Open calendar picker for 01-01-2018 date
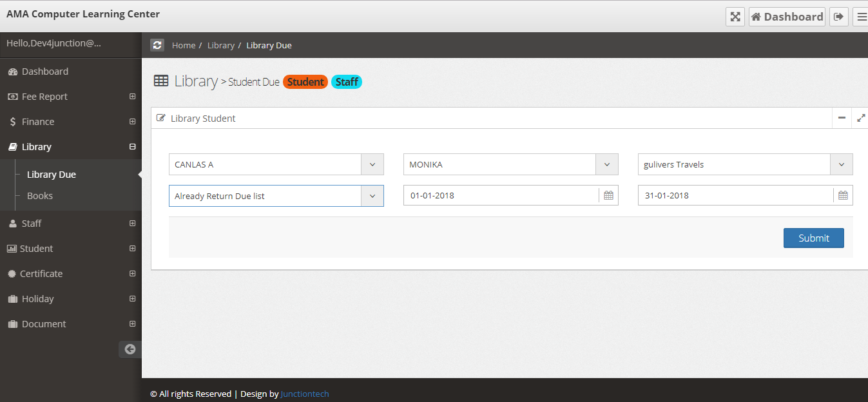The height and width of the screenshot is (402, 868). tap(608, 195)
